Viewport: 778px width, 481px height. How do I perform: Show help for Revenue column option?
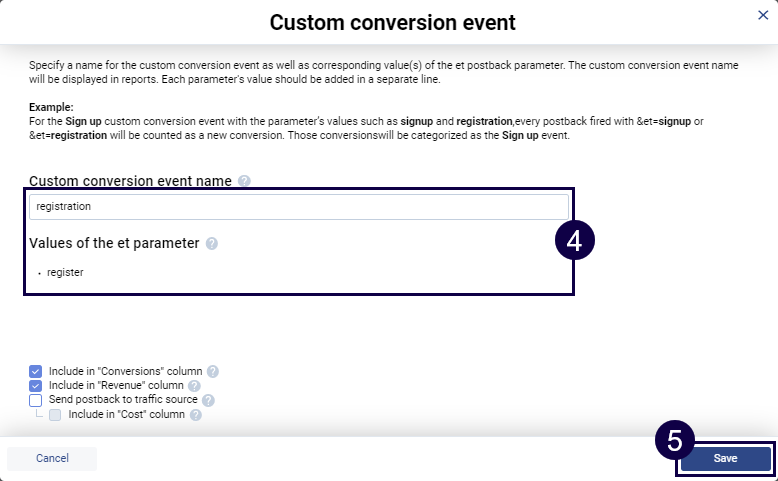[194, 385]
